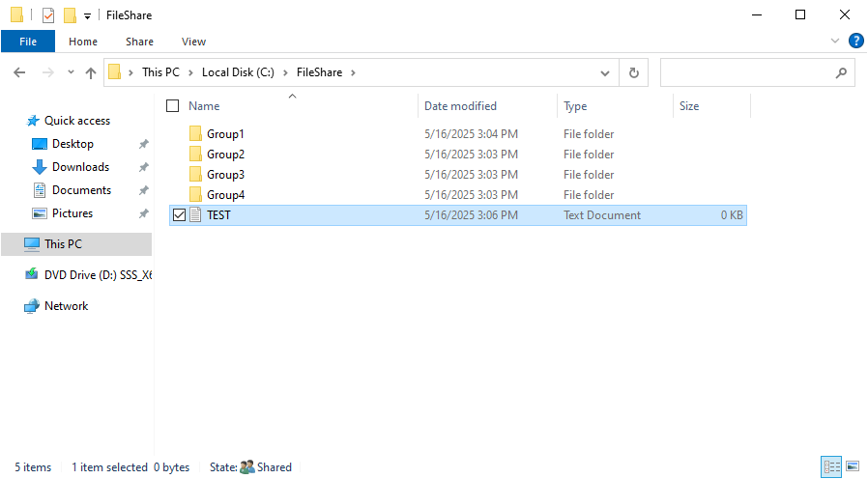This screenshot has height=479, width=868.
Task: Click the TEST text document name
Action: tap(218, 215)
